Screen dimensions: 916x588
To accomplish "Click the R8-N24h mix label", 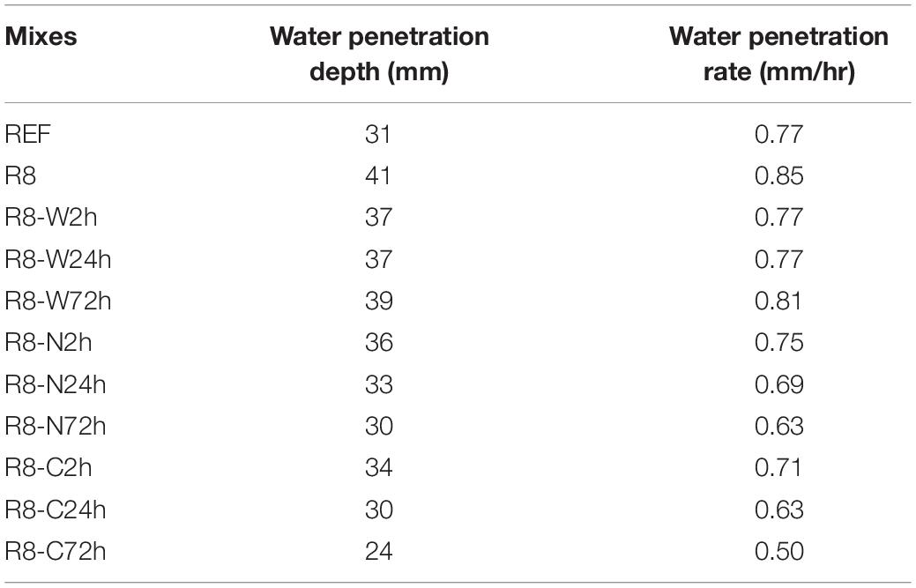I will tap(56, 384).
